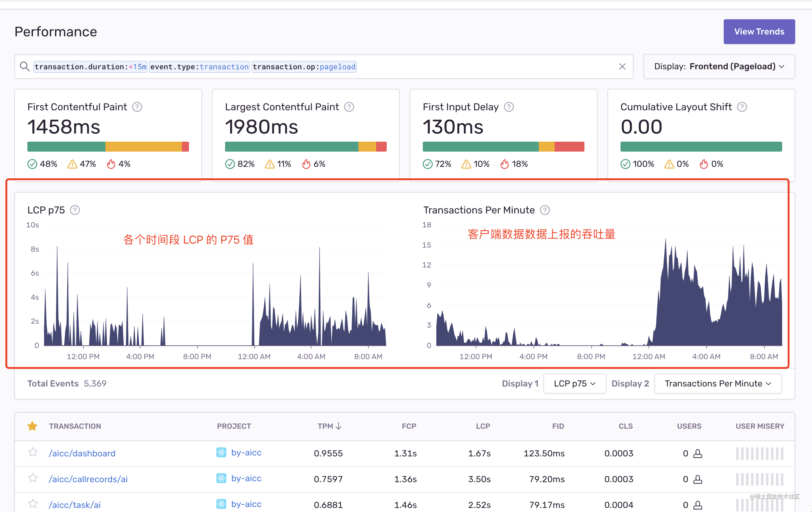
Task: Click FCP good-status checkmark icon 48%
Action: 32,164
